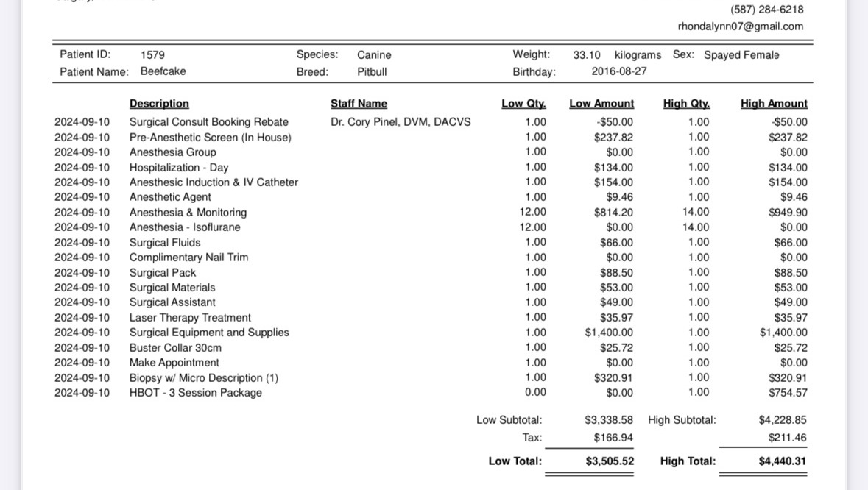Click the Low Subtotal value $3,338.58
The width and height of the screenshot is (868, 490).
pyautogui.click(x=609, y=420)
